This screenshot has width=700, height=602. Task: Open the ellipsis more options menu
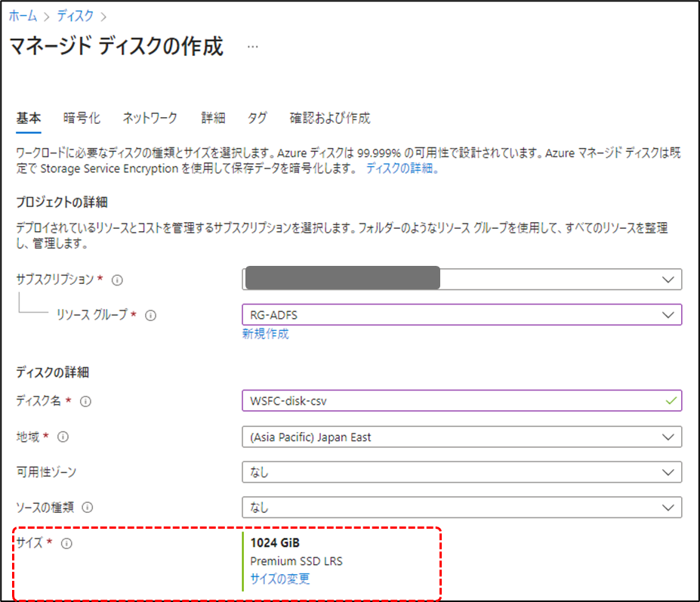pyautogui.click(x=253, y=46)
